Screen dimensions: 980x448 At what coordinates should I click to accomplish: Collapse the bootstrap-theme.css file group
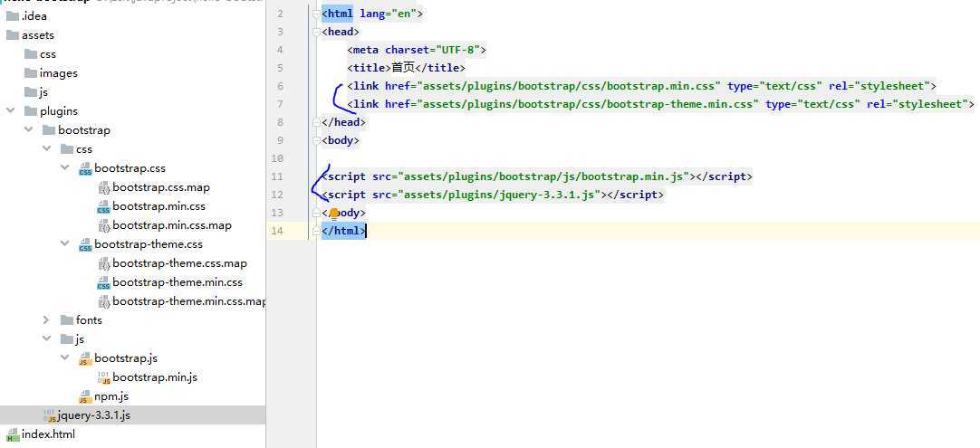tap(65, 244)
